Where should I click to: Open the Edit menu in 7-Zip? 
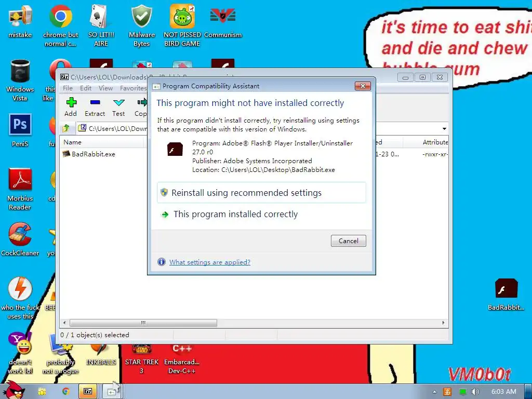click(x=86, y=88)
